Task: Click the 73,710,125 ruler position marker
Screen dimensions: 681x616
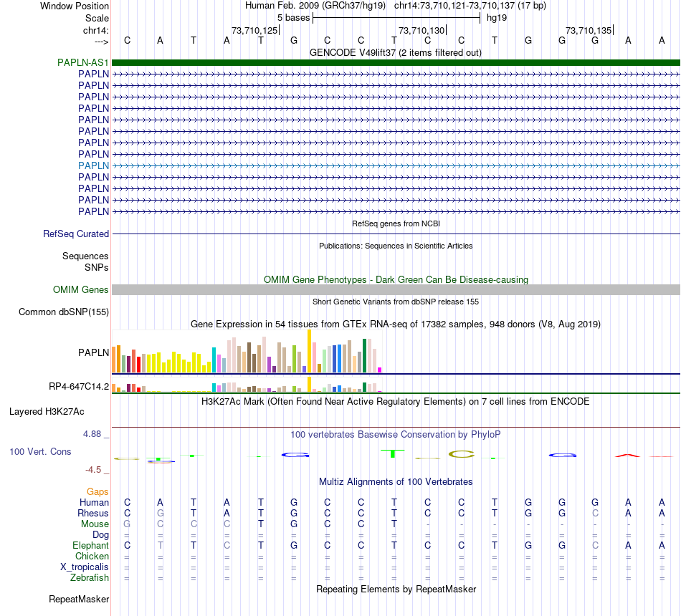Action: pos(254,30)
